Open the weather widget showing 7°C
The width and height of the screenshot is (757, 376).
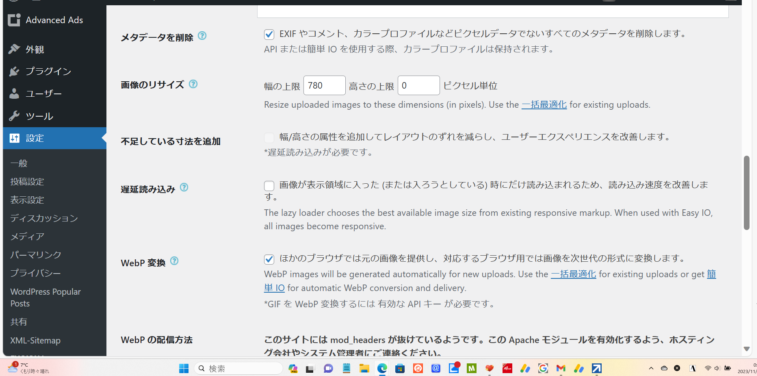[27, 368]
